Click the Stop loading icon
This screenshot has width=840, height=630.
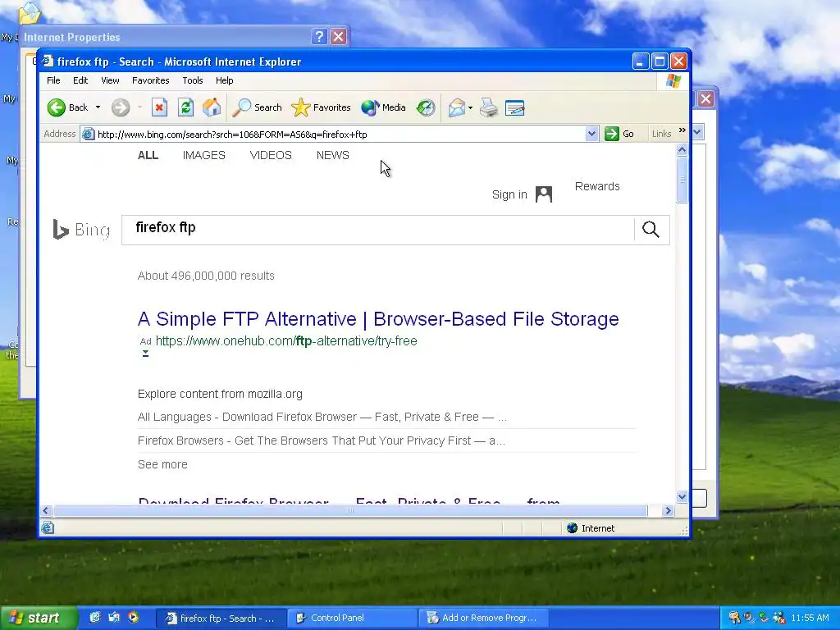pyautogui.click(x=159, y=107)
